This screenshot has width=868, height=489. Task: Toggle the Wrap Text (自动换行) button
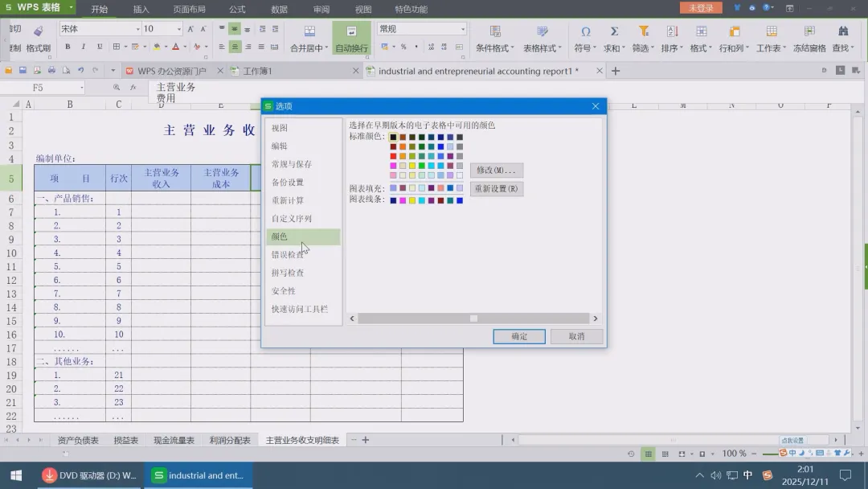[x=351, y=38]
